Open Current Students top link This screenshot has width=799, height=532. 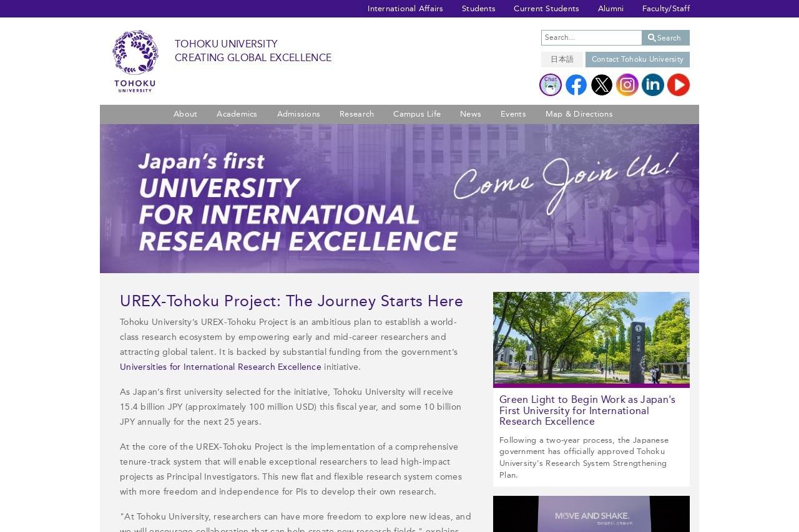tap(546, 9)
